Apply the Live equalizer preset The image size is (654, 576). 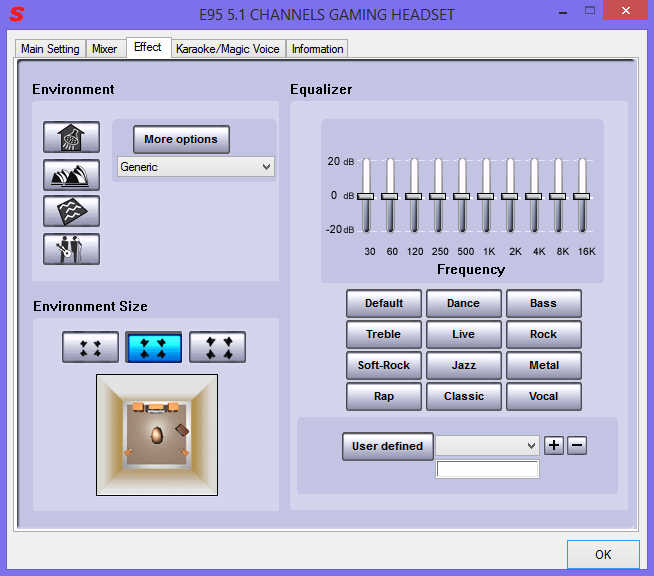(463, 334)
